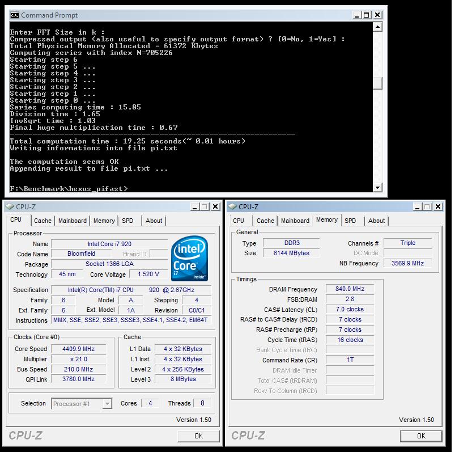
Task: Click the Channels # value 'Triple'
Action: point(407,243)
